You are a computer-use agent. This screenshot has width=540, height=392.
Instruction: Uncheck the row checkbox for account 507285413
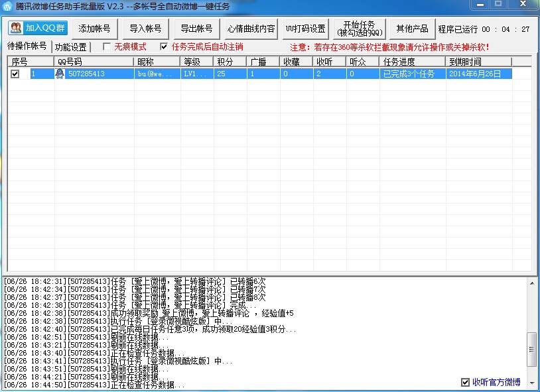[15, 74]
